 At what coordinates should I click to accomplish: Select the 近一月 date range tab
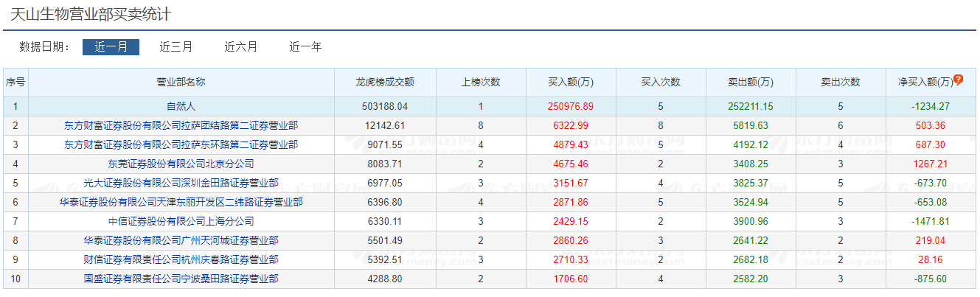click(111, 46)
